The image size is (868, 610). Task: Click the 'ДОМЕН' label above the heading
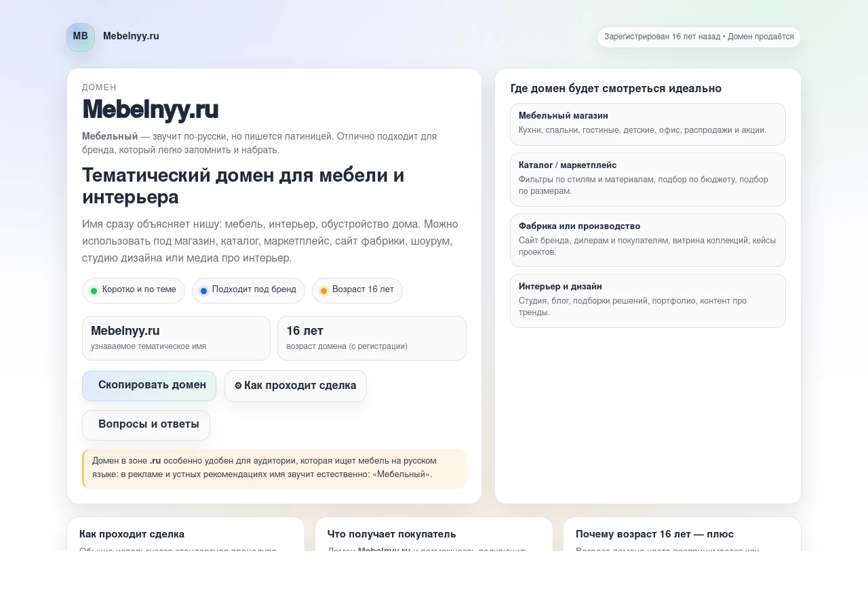click(x=99, y=87)
